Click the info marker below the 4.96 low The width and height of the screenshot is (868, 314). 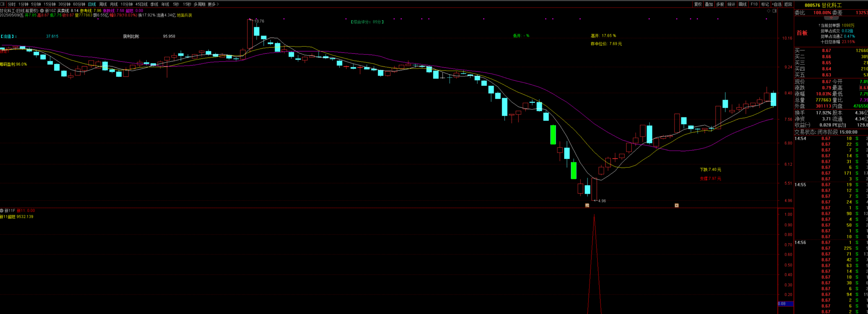pos(587,205)
